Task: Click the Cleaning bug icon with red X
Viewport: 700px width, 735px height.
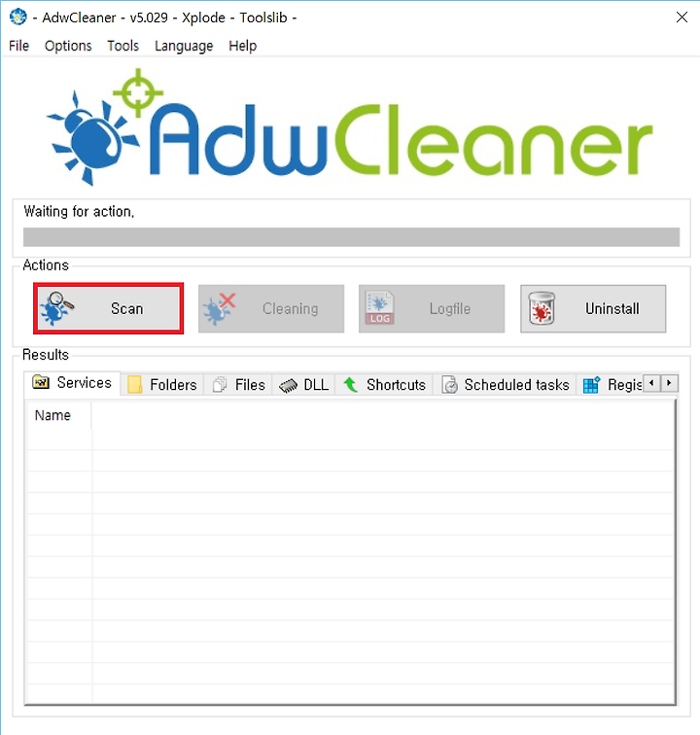Action: point(219,309)
